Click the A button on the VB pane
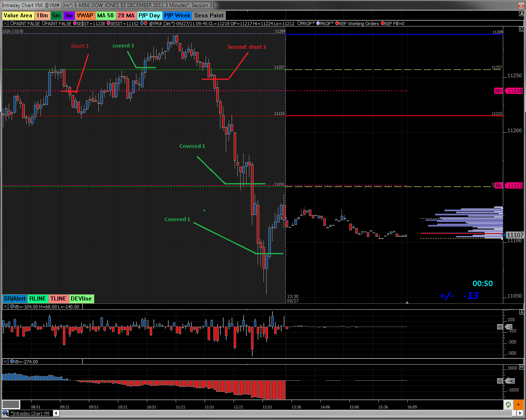Viewport: 526px width, 420px height. tap(521, 313)
